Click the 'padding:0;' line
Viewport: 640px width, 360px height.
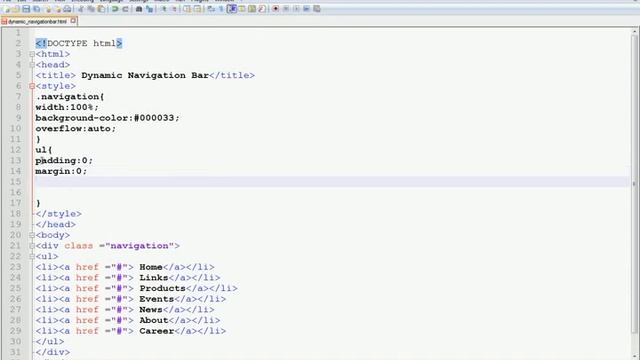pos(64,161)
